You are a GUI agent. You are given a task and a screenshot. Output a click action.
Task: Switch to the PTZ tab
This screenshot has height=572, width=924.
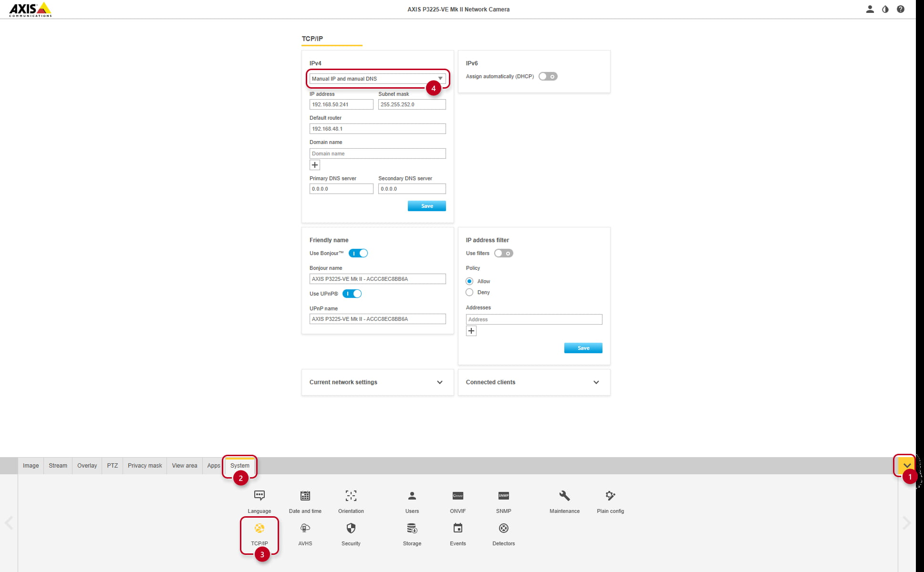pos(112,466)
